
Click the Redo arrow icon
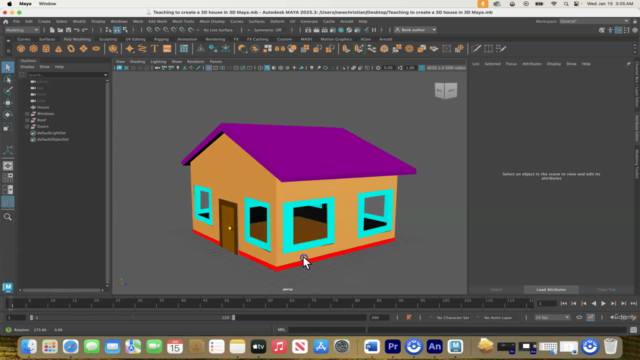(85, 30)
